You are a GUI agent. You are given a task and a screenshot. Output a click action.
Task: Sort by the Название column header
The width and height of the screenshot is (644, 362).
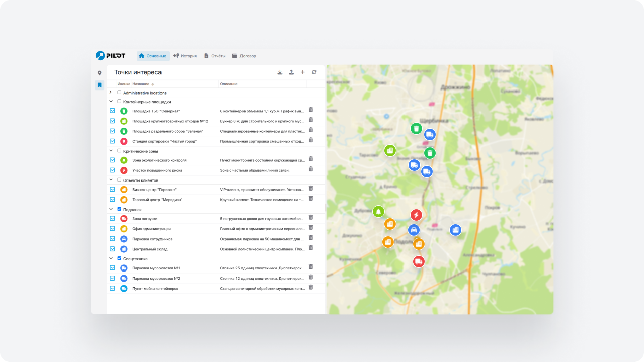[141, 84]
